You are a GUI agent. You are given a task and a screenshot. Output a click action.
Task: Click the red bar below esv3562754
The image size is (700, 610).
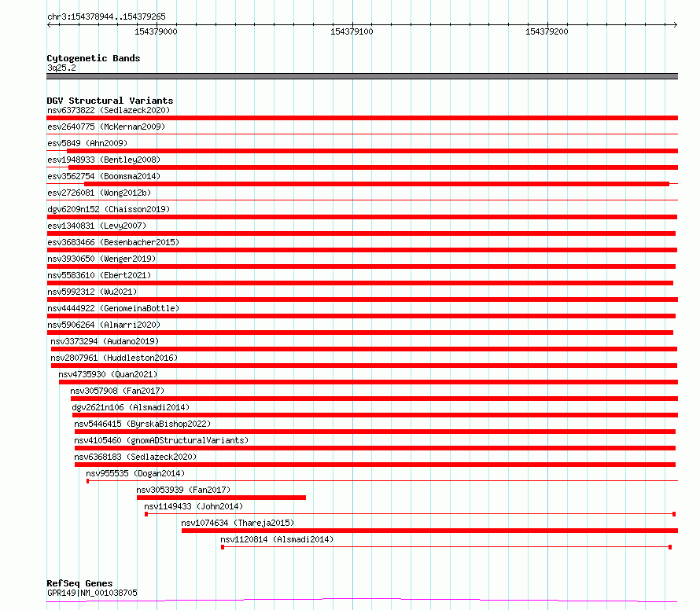click(x=377, y=184)
